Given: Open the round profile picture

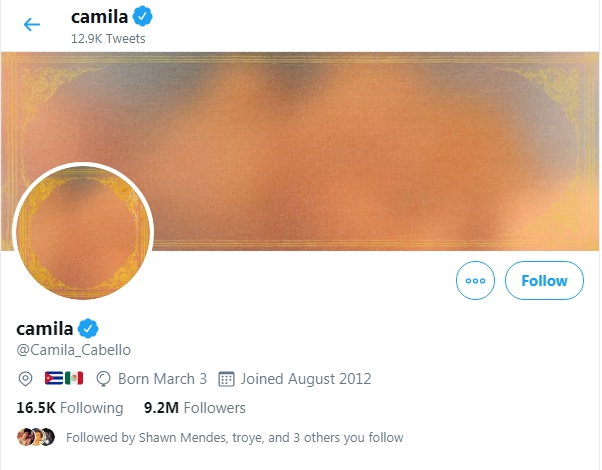Looking at the screenshot, I should [82, 231].
